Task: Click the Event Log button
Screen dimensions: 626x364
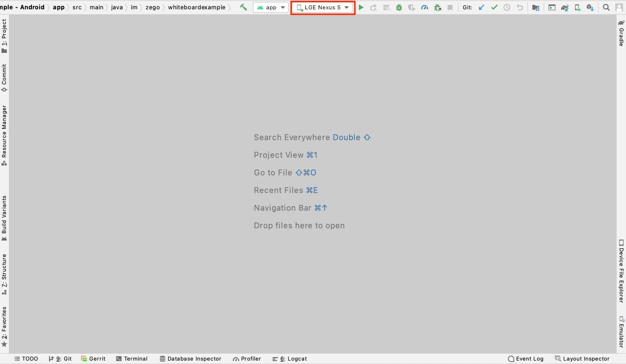Action: 526,359
